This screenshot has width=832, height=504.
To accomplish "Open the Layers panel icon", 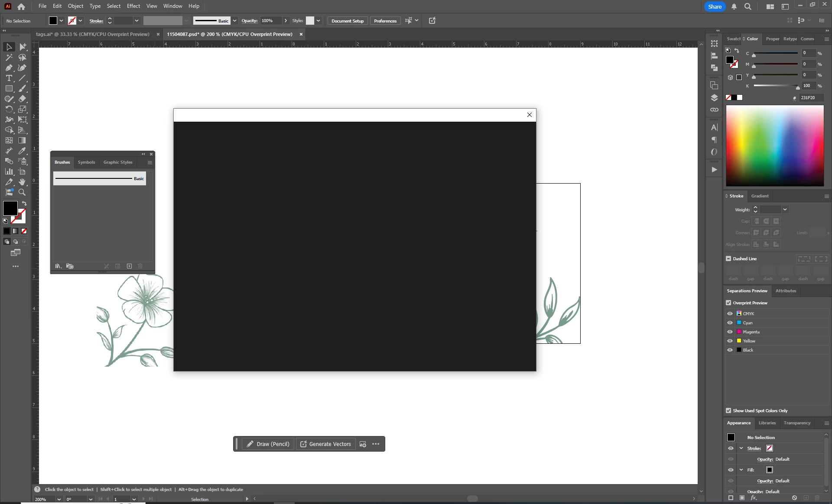I will point(714,98).
